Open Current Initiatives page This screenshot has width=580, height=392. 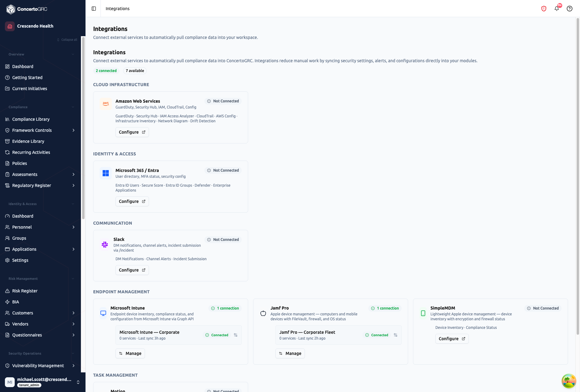[40, 89]
